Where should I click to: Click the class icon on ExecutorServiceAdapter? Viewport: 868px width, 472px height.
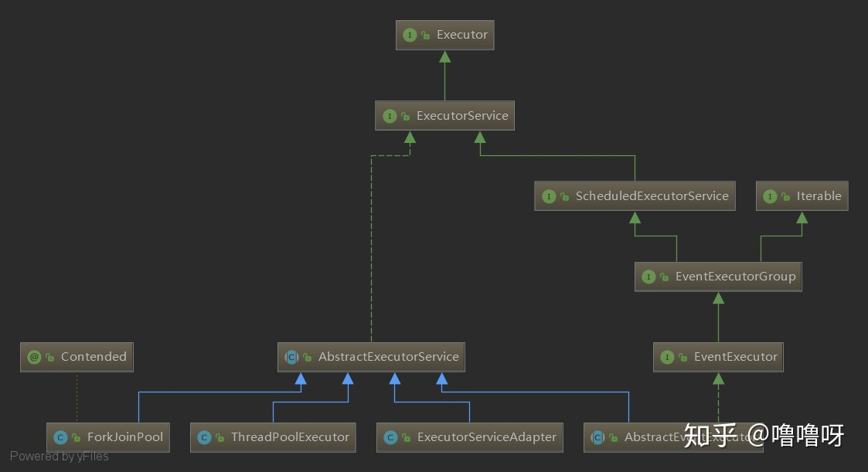pos(390,437)
